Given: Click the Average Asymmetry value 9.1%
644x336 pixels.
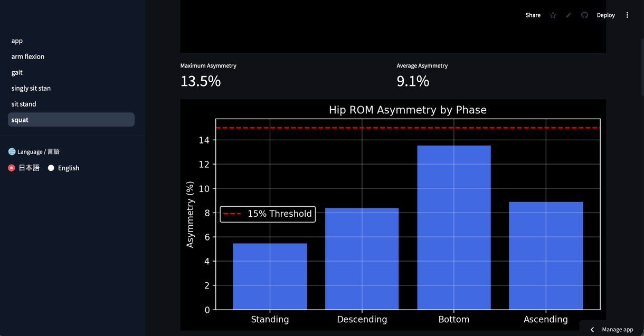Looking at the screenshot, I should [x=413, y=81].
